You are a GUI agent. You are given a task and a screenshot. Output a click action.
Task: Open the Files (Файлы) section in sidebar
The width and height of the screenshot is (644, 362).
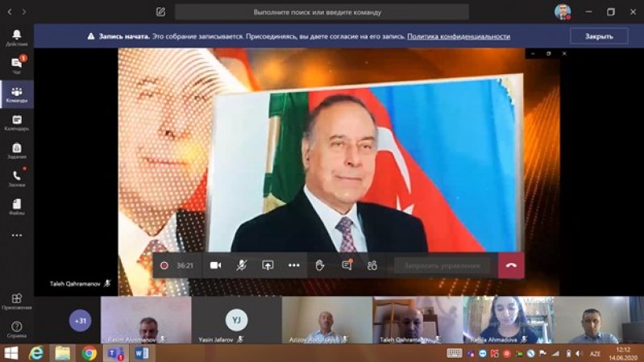tap(16, 206)
